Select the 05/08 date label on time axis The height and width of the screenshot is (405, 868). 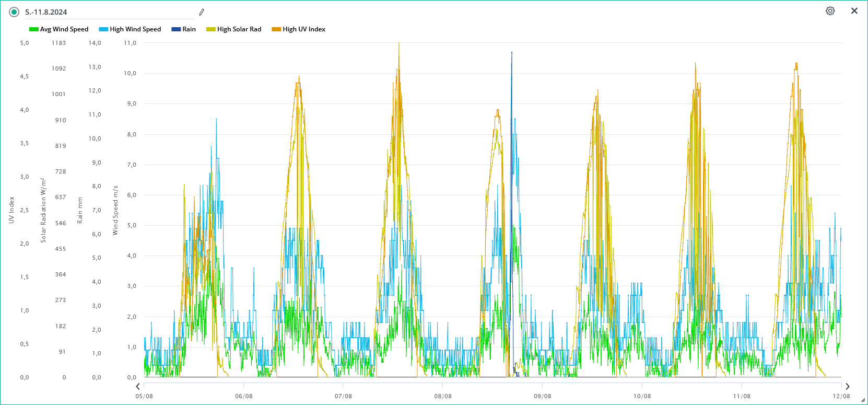coord(144,396)
